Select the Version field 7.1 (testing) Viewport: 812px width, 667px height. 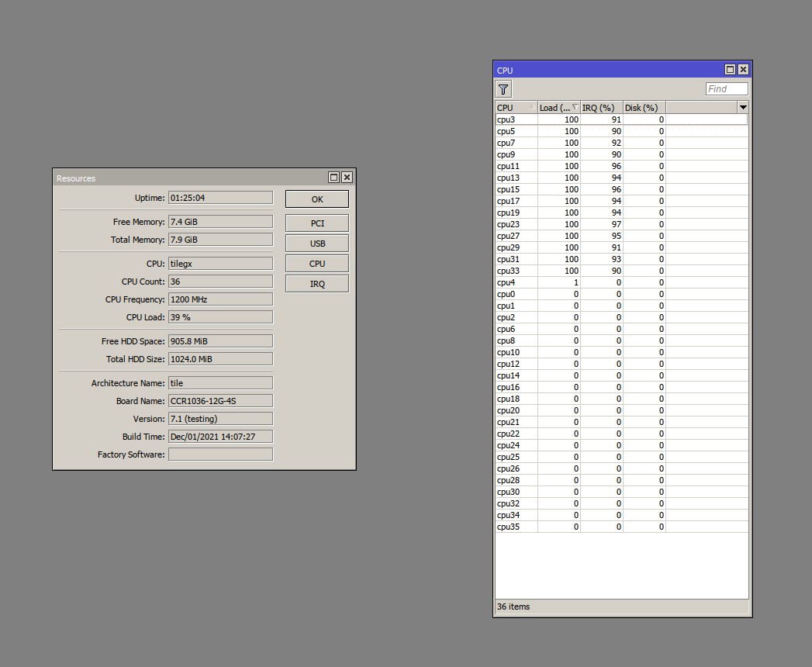pyautogui.click(x=220, y=419)
